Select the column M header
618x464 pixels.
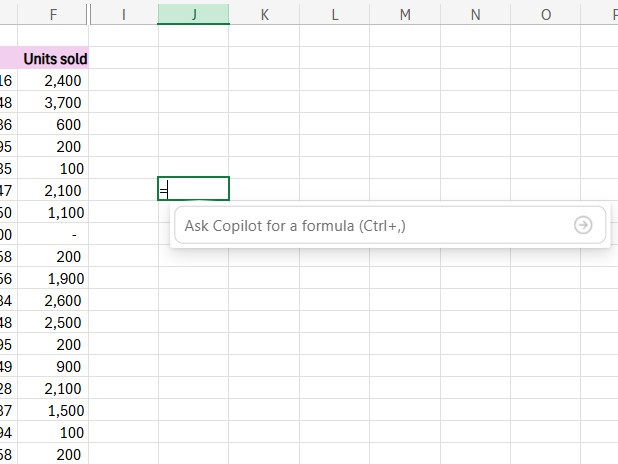[405, 14]
